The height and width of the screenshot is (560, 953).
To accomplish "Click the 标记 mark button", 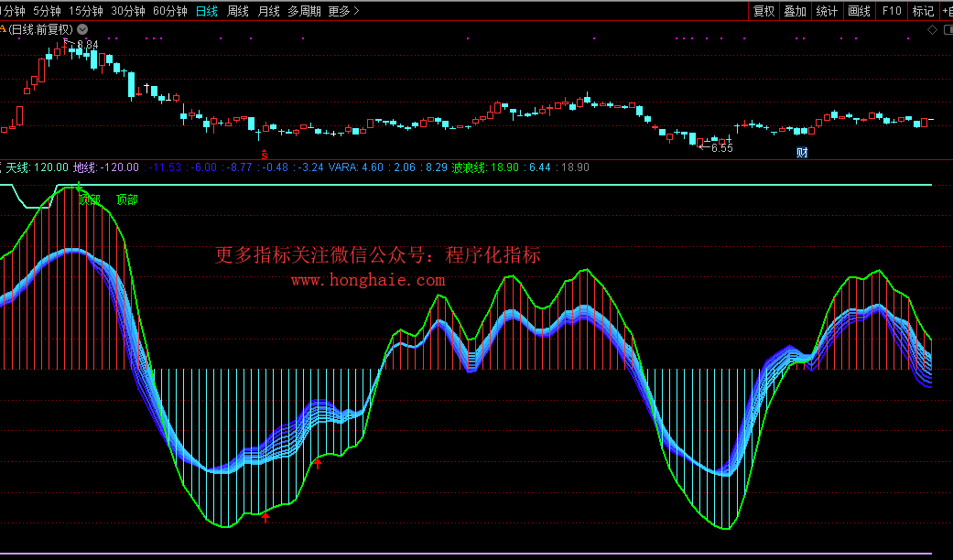I will (x=923, y=11).
